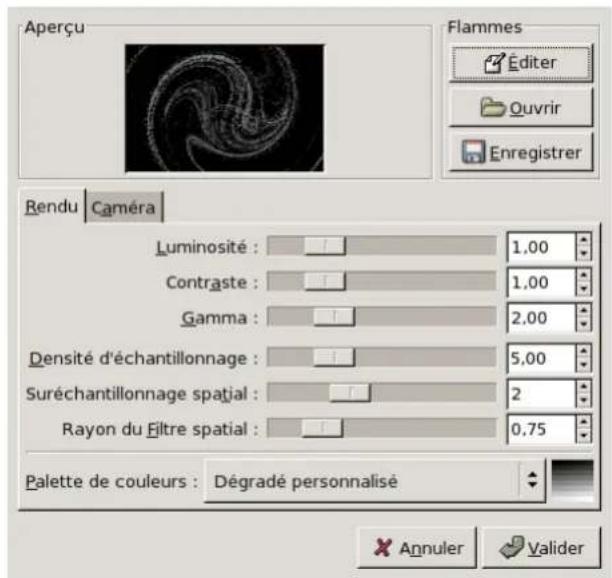Screen dimensions: 612x578
Task: Focus the Suréchantillonnage spatial field
Action: point(541,394)
